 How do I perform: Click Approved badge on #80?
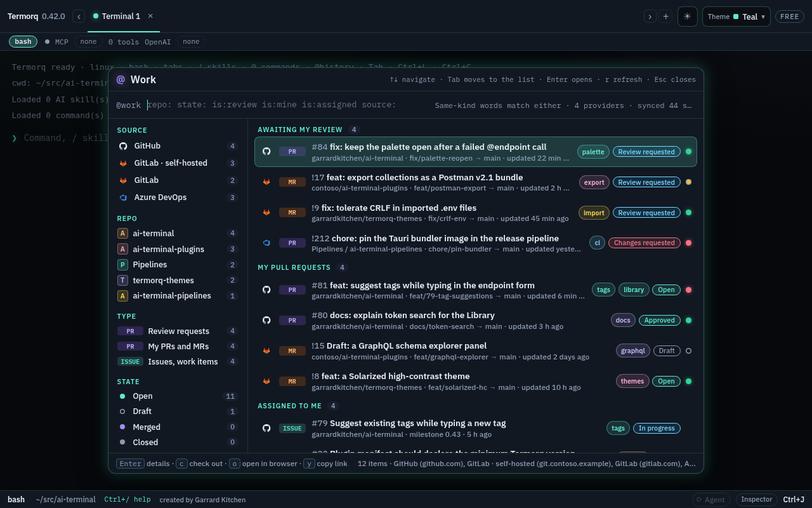click(x=660, y=320)
